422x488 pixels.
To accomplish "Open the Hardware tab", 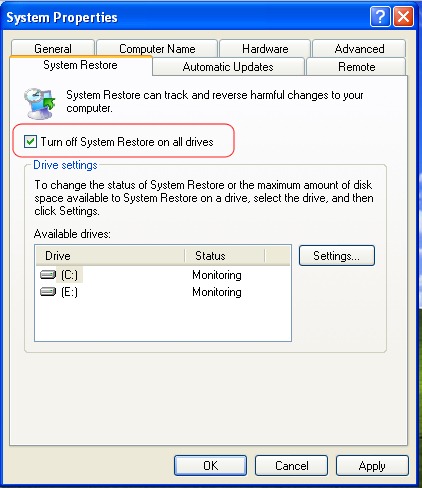I will tap(265, 49).
